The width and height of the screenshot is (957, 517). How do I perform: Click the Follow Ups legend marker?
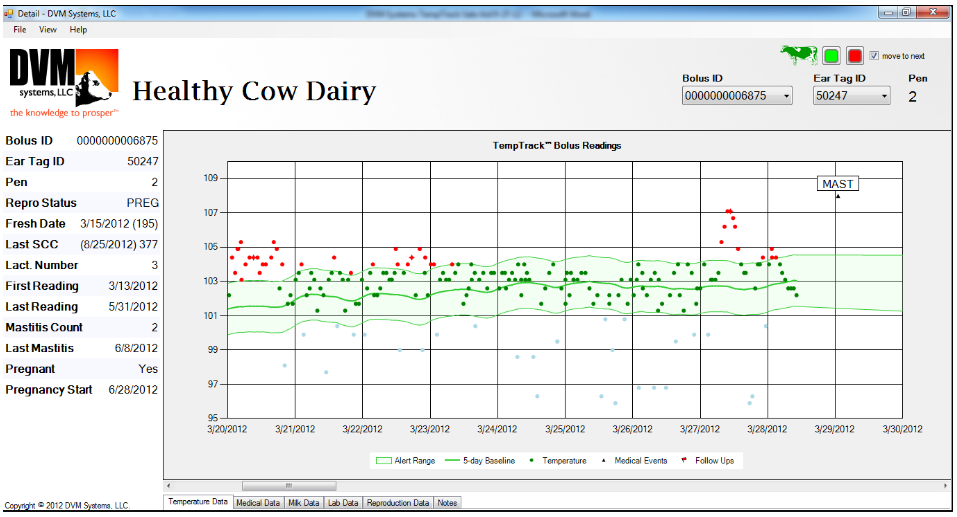tap(683, 461)
